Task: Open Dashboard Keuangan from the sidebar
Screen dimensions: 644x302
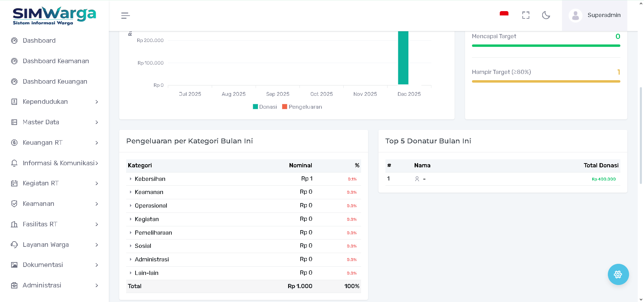Action: click(x=55, y=82)
